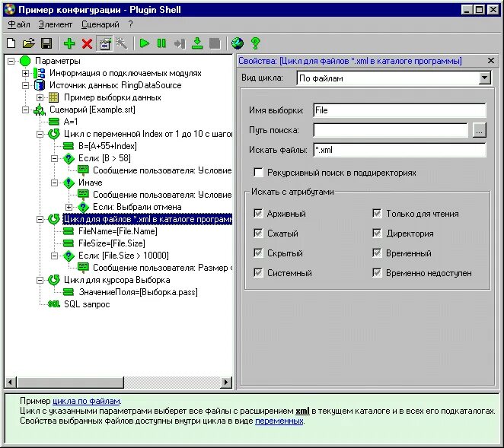The width and height of the screenshot is (504, 448).
Task: Click the Сценарий [Example.srt] tree icon
Action: tap(40, 110)
